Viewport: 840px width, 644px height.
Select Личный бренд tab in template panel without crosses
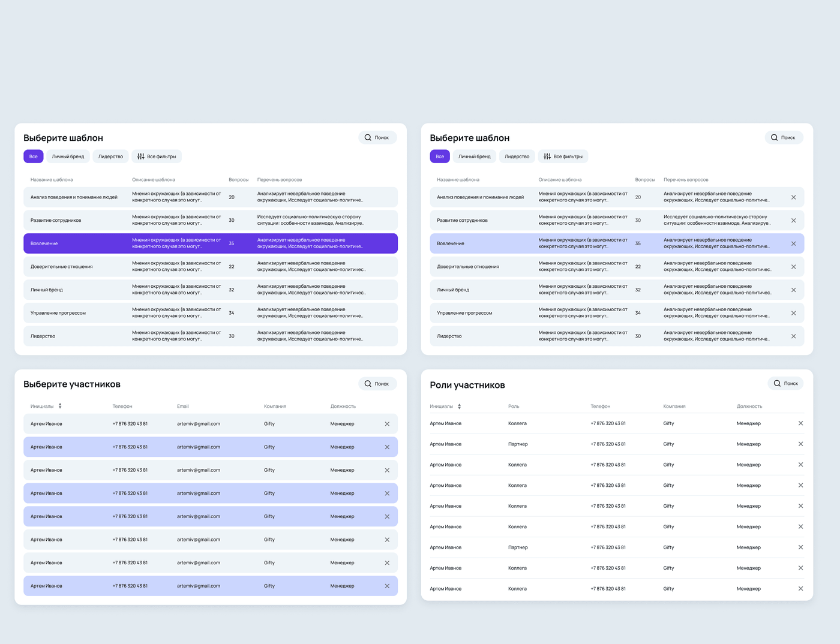click(68, 157)
